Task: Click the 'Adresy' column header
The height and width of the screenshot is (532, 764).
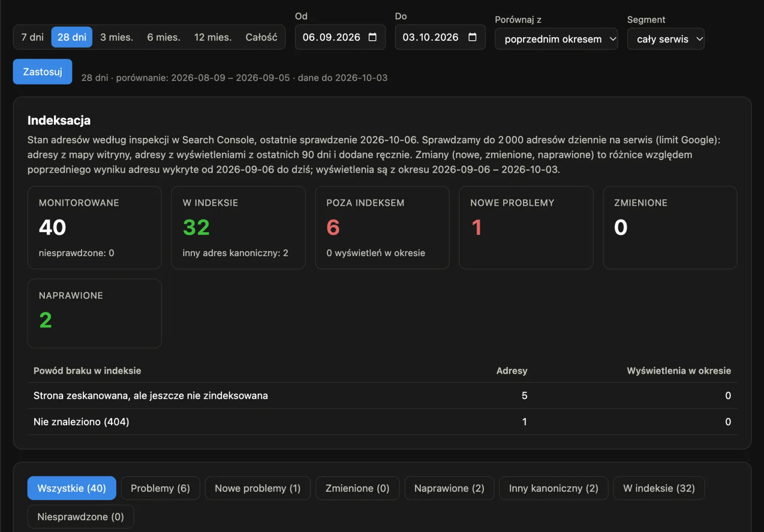Action: point(512,371)
